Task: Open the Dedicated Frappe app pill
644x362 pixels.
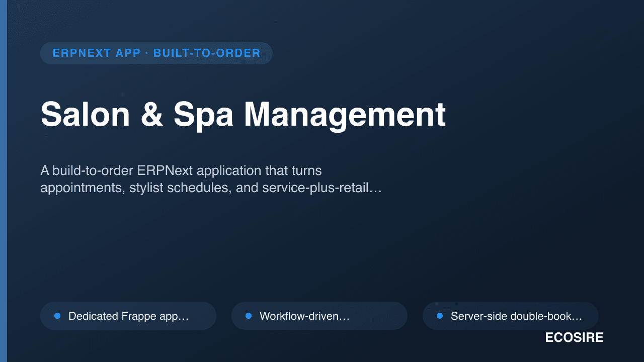Action: [x=128, y=316]
